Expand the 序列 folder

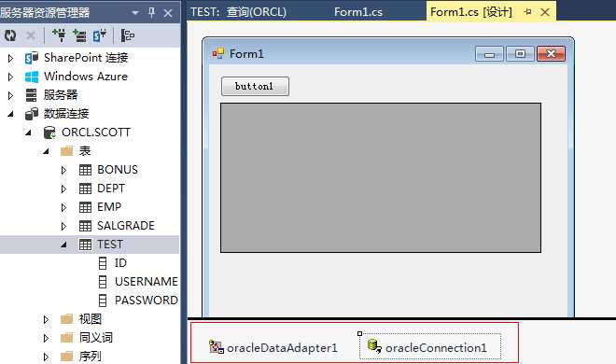[x=46, y=357]
